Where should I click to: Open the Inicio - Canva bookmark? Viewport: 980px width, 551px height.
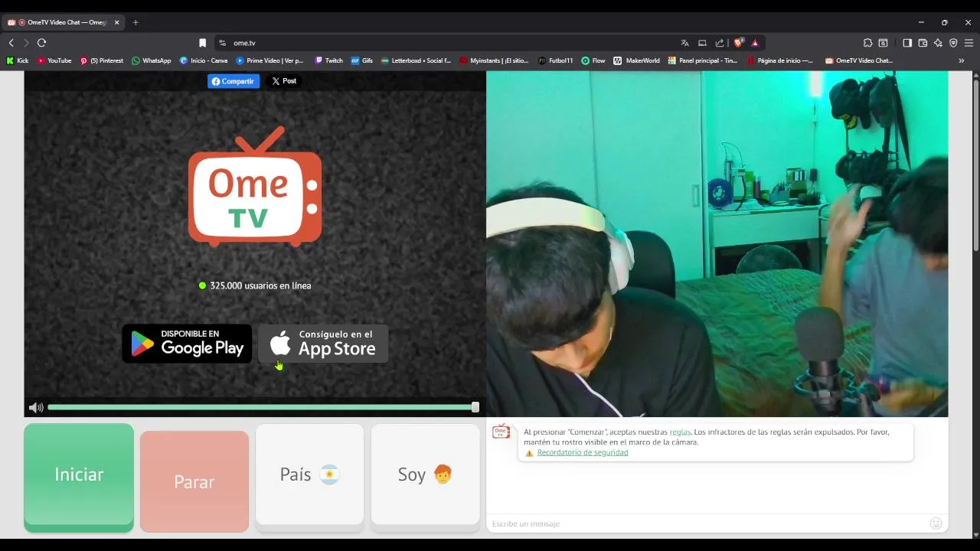203,60
